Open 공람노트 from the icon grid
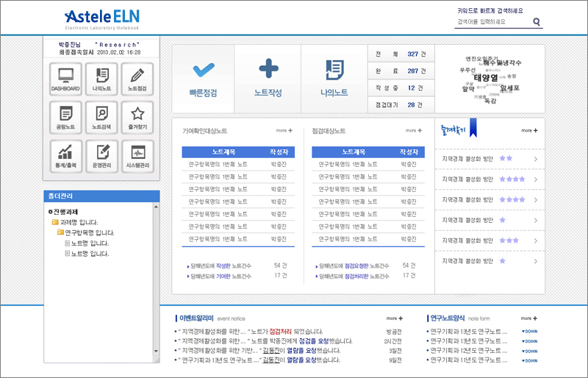The height and width of the screenshot is (378, 588). click(65, 117)
